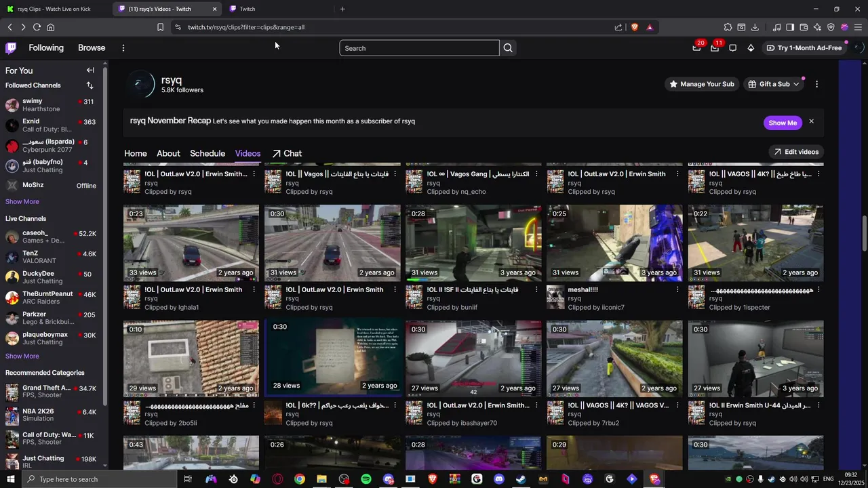This screenshot has width=868, height=488.
Task: Toggle the browser sidebar panel icon
Action: pos(790,27)
